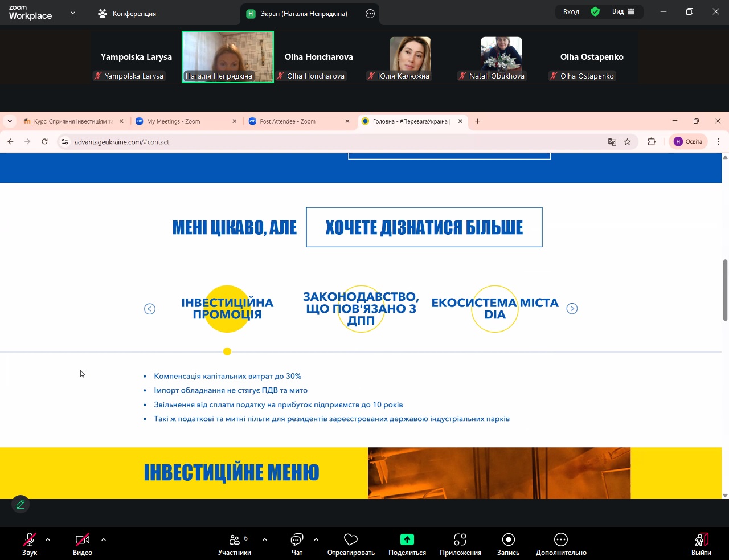Switch to the Post Attendee - Zoom tab
The image size is (729, 560).
[x=288, y=121]
